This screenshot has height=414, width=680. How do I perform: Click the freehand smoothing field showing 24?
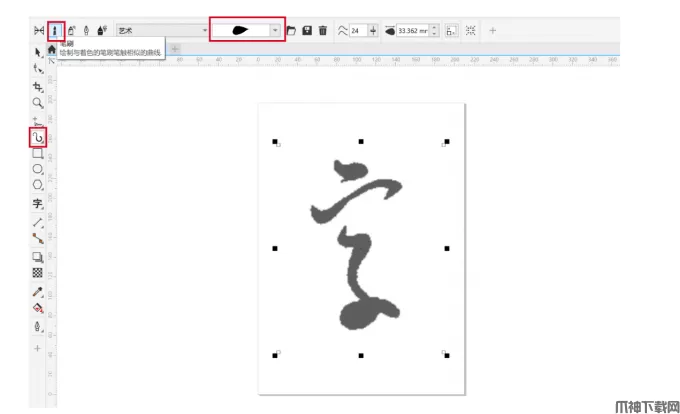358,30
